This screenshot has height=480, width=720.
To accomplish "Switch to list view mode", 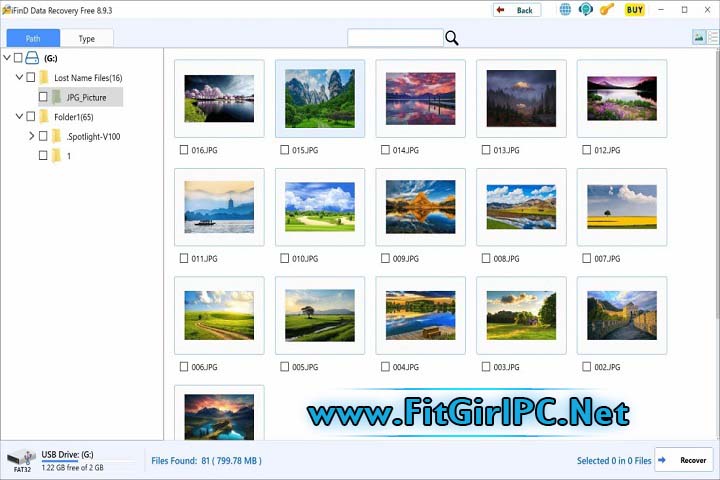I will [x=713, y=38].
